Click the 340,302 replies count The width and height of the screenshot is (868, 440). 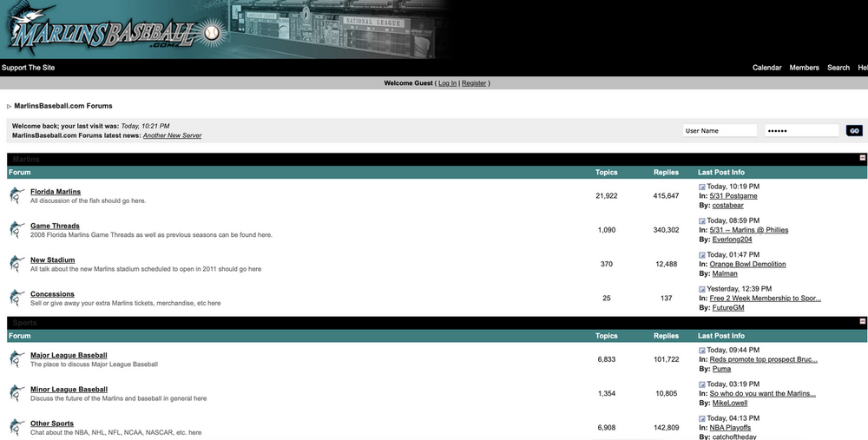click(x=666, y=230)
